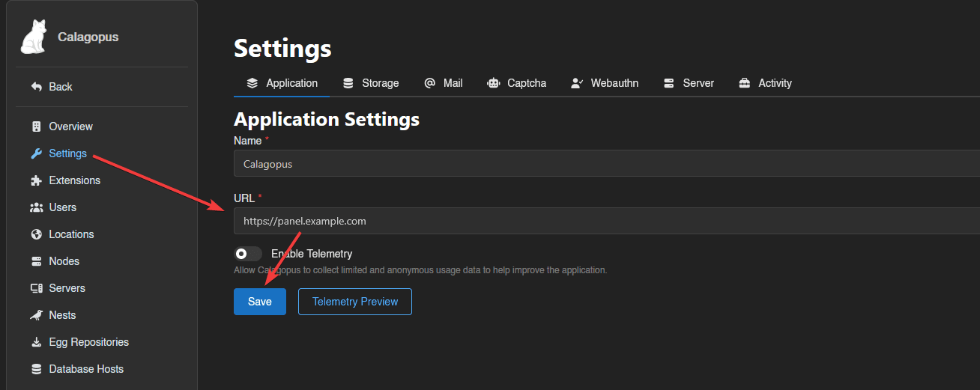Click the Back arrow icon
980x390 pixels.
click(36, 87)
